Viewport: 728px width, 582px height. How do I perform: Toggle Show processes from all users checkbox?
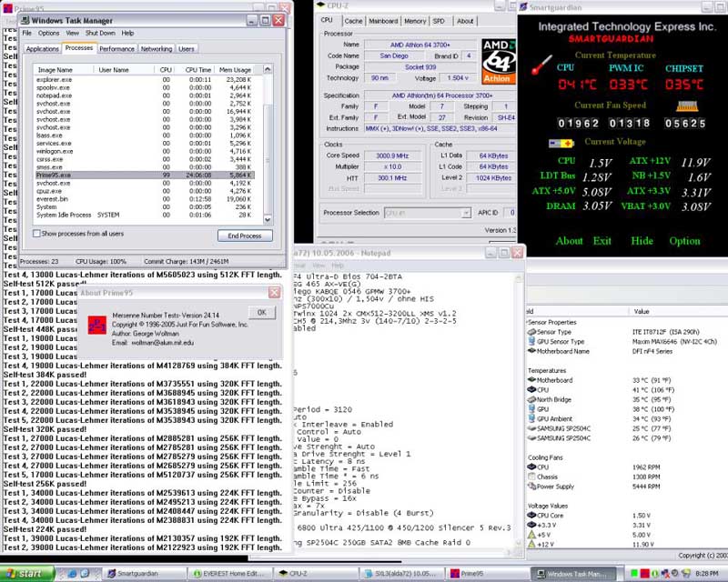point(36,234)
